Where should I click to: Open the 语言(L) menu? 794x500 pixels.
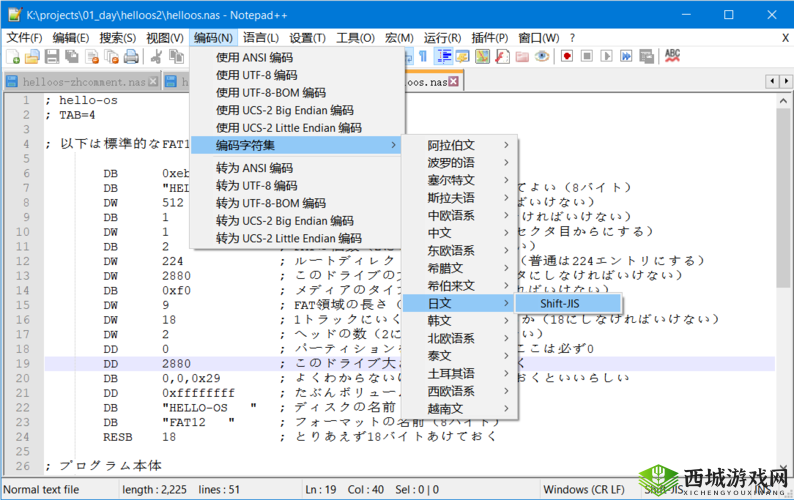click(x=262, y=37)
